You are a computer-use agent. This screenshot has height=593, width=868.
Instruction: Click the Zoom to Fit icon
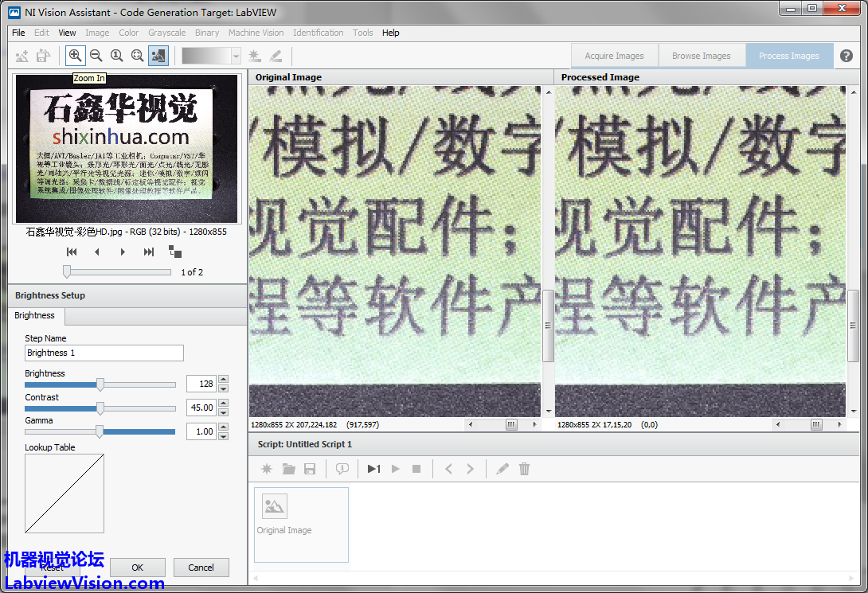(x=138, y=56)
